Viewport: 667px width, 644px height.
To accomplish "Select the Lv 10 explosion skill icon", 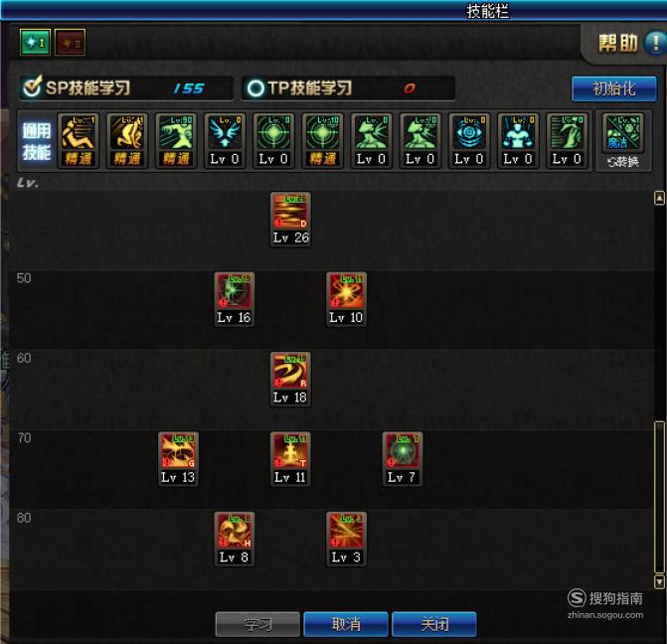I will [x=346, y=291].
